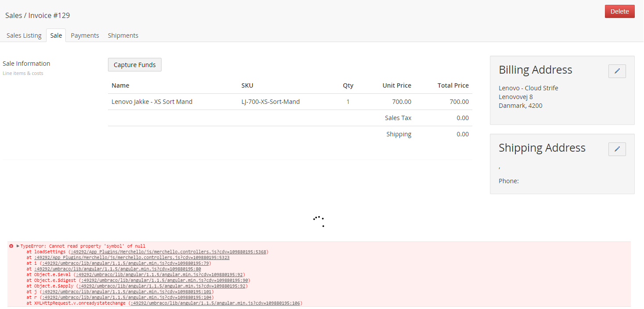The image size is (644, 309).
Task: Open the Shipments tab
Action: (x=123, y=36)
